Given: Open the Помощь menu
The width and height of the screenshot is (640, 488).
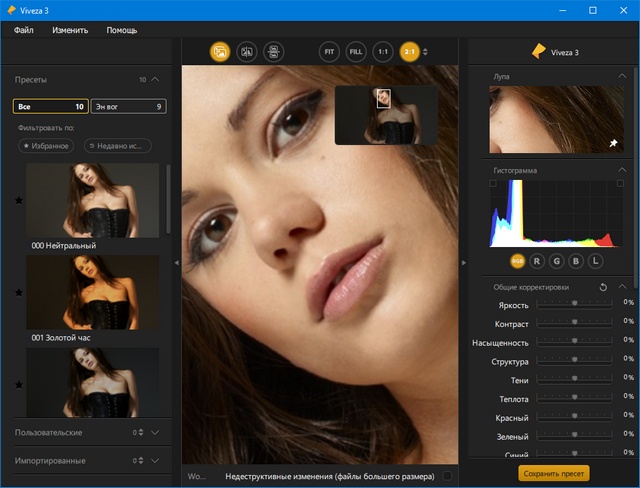Looking at the screenshot, I should pyautogui.click(x=122, y=30).
